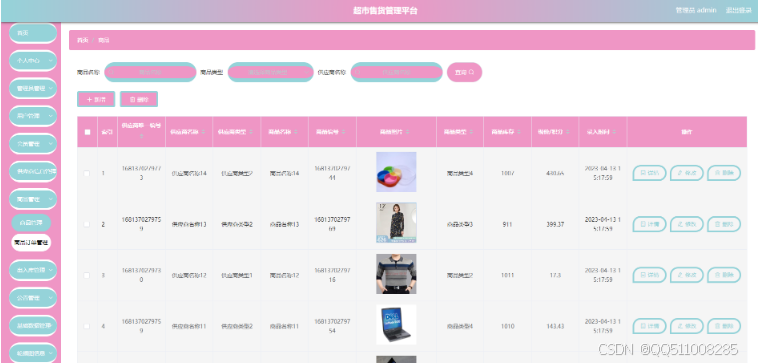Open woman in dress photo in row 2

pyautogui.click(x=396, y=222)
